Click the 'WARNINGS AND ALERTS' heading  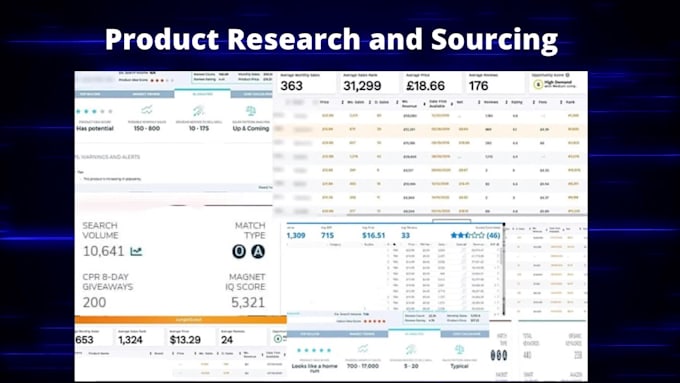pyautogui.click(x=110, y=157)
